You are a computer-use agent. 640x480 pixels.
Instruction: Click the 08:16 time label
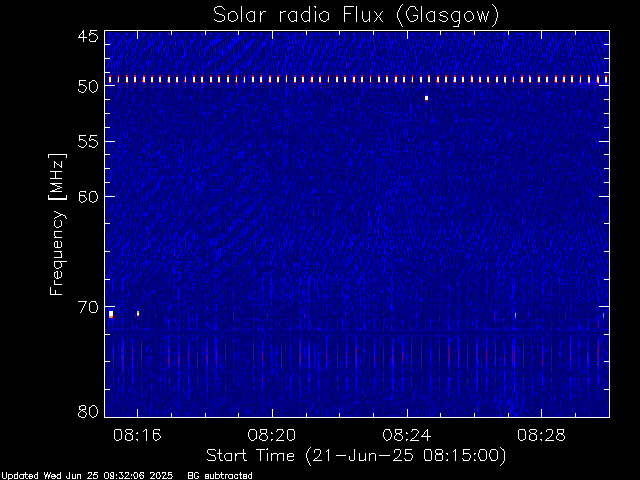pos(137,435)
